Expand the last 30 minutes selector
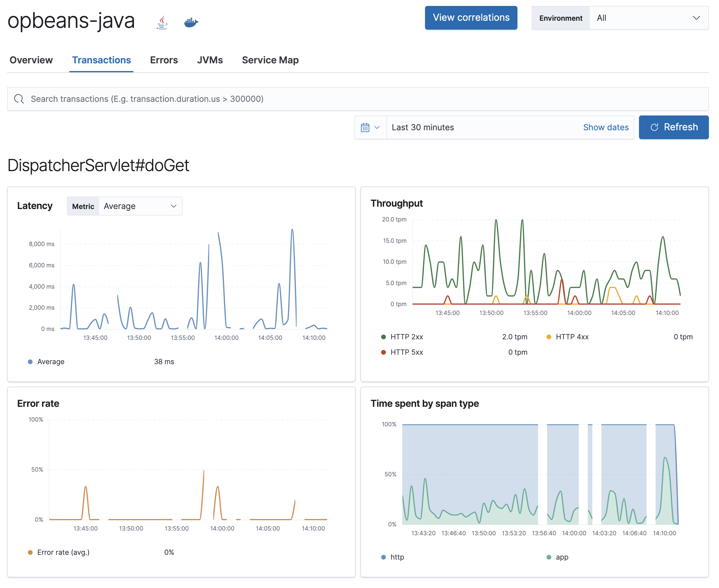This screenshot has height=588, width=719. (372, 127)
